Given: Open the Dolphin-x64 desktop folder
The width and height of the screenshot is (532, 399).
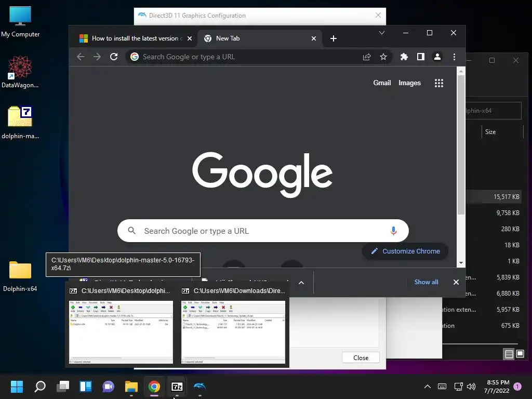Looking at the screenshot, I should [20, 276].
